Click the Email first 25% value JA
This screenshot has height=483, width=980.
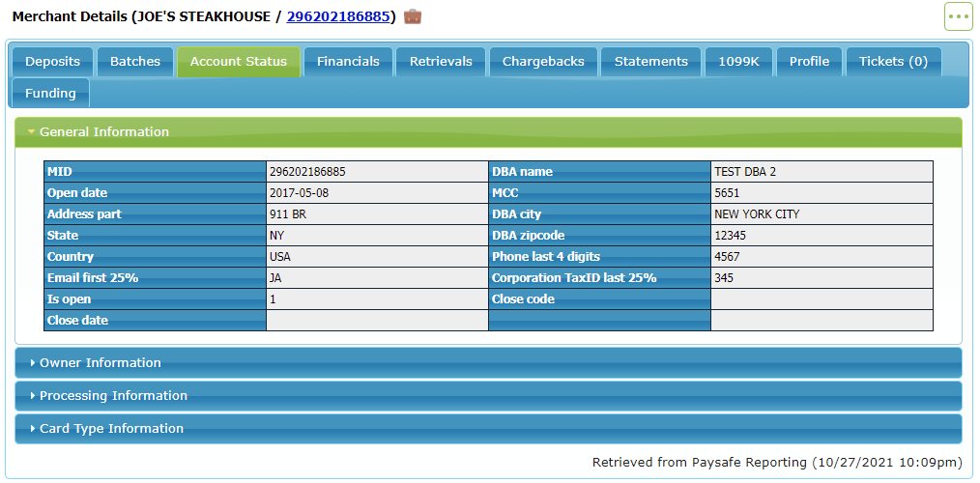point(377,278)
